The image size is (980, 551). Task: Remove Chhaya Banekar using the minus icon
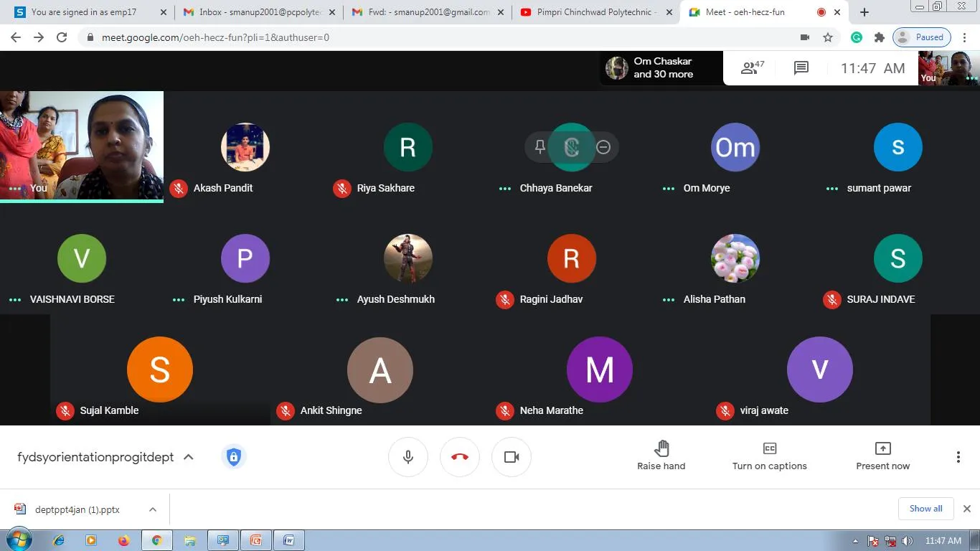(603, 147)
